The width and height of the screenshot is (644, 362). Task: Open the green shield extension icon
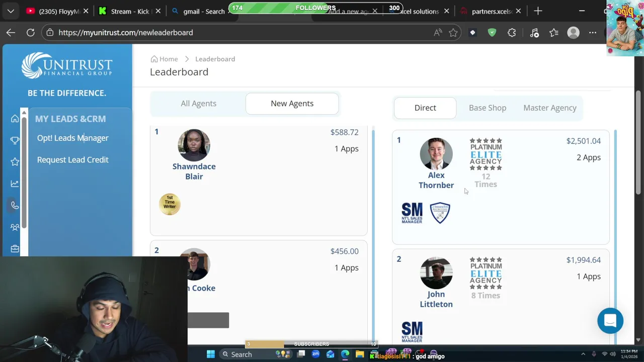[x=492, y=33]
